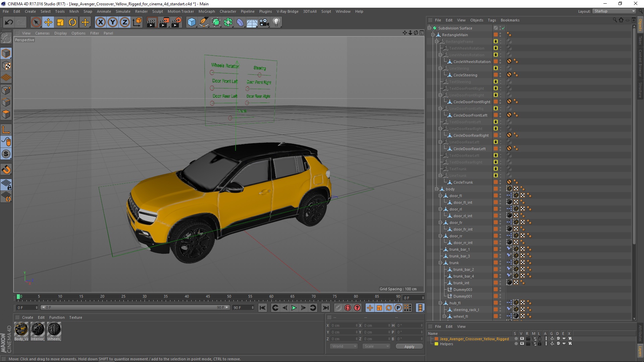Toggle the coordinate system icon
The width and height of the screenshot is (644, 362).
pos(137,22)
